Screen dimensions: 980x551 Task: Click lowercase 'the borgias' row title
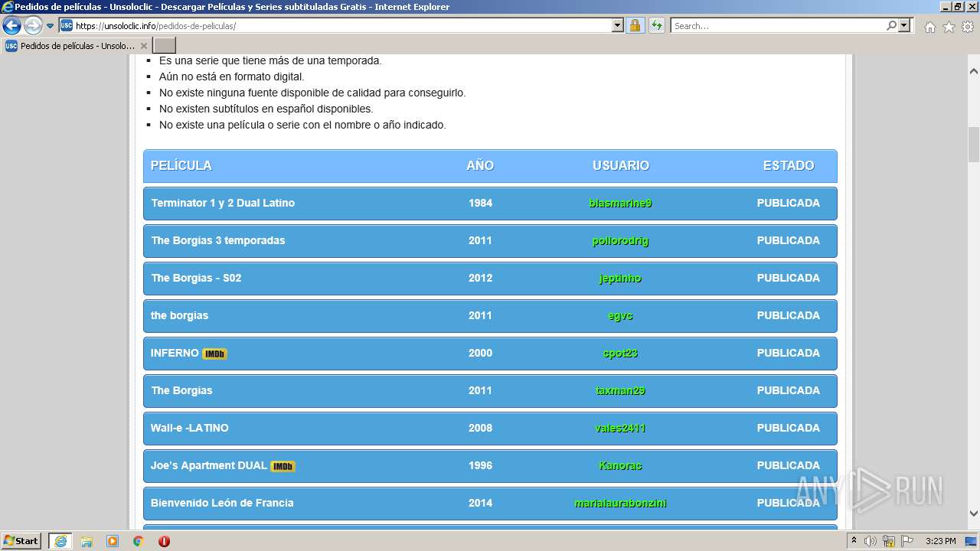pos(179,315)
